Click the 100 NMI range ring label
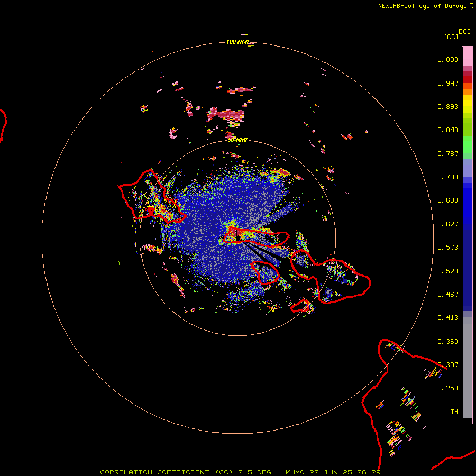 point(237,42)
